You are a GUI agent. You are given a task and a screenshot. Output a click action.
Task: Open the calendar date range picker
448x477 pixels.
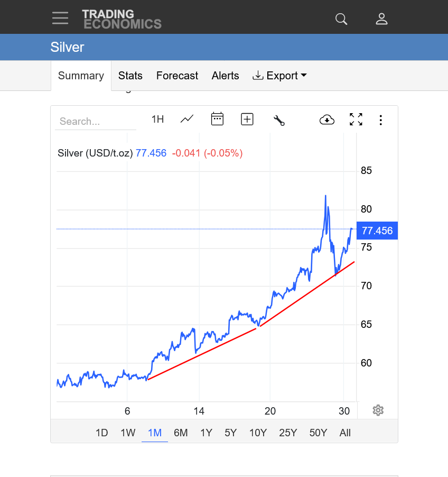coord(217,119)
